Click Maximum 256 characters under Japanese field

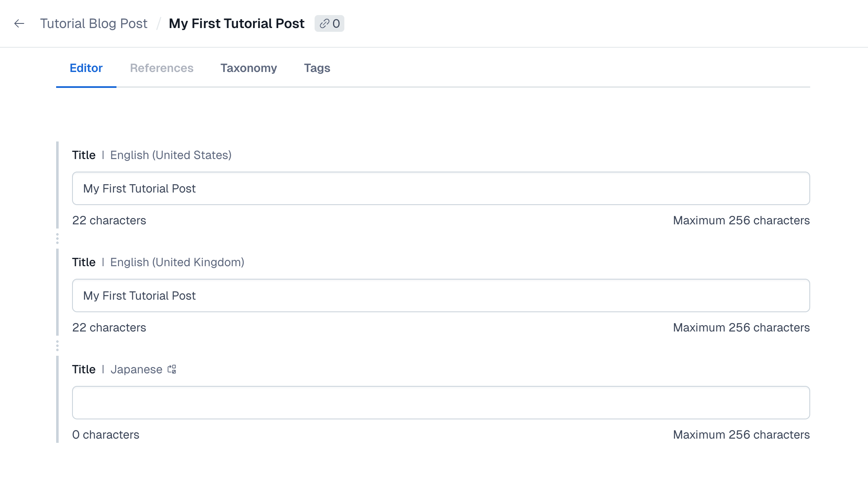click(741, 435)
